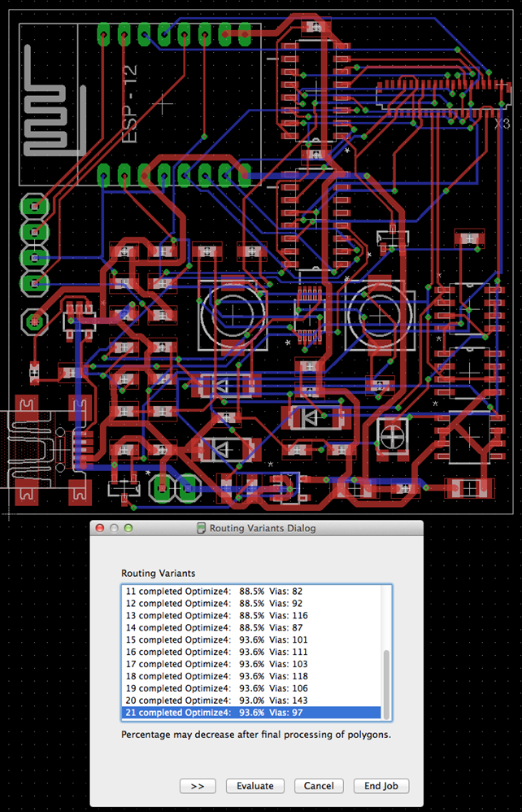
Task: Click End Job to finish autorouting
Action: (x=381, y=786)
